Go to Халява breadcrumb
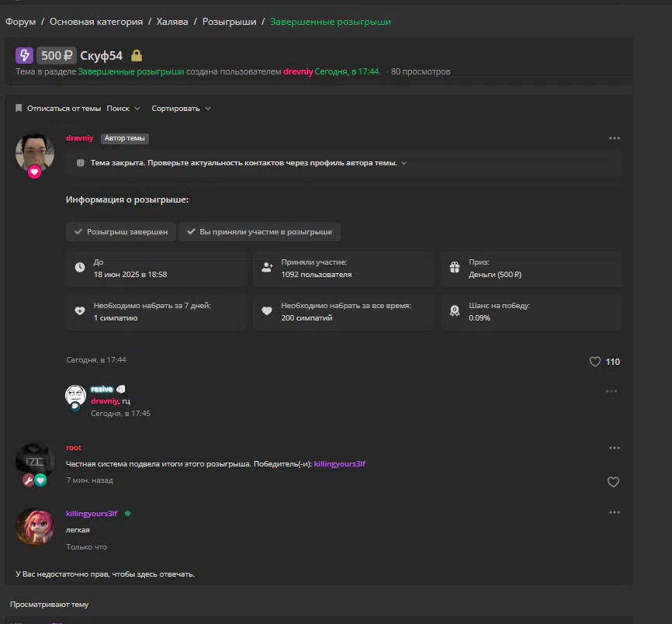 pyautogui.click(x=171, y=22)
